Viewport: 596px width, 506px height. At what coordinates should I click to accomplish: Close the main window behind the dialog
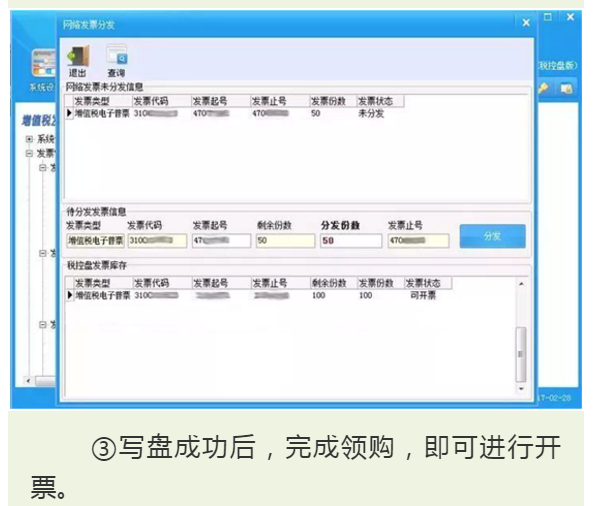point(570,17)
